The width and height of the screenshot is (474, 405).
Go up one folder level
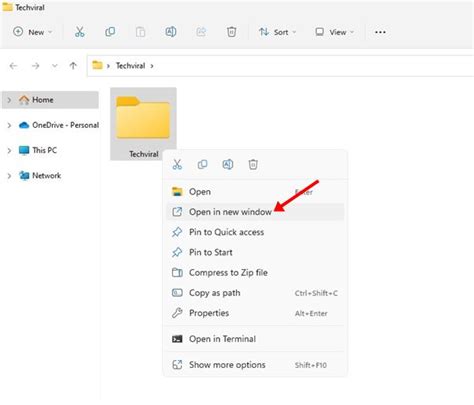pos(73,66)
